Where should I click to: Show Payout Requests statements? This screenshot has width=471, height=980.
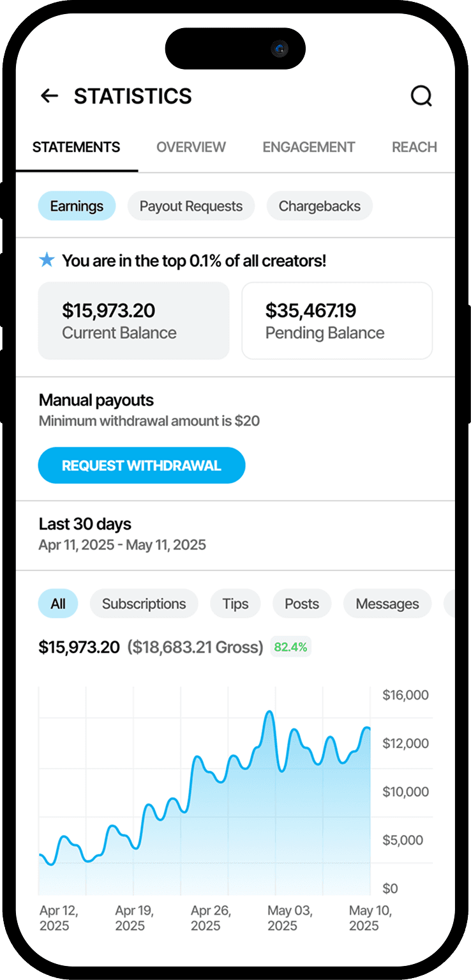(x=191, y=206)
